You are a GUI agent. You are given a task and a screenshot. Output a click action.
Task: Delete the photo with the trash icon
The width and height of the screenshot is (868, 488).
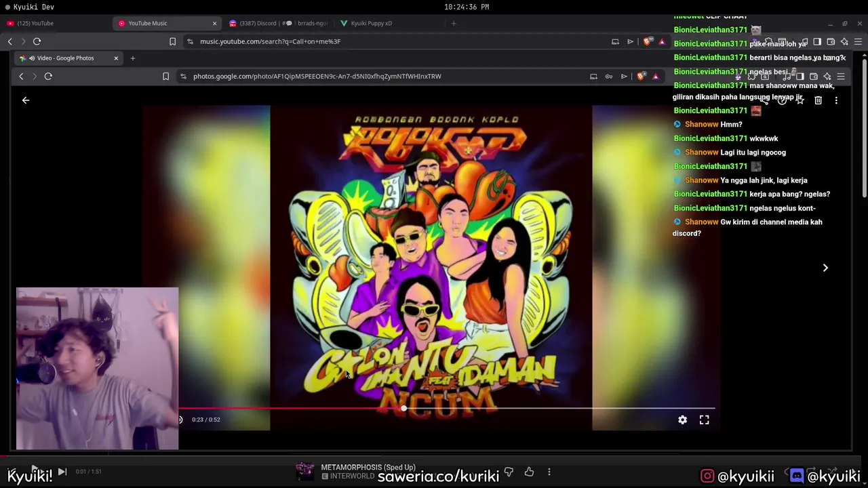[818, 100]
